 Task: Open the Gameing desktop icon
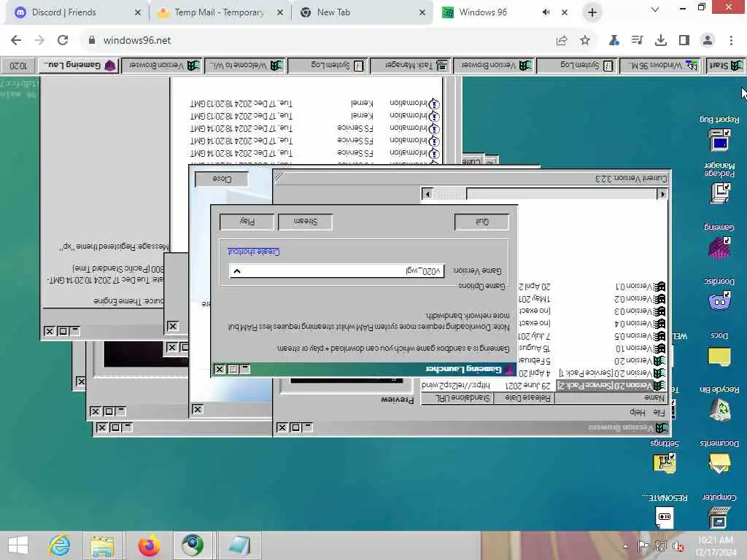(719, 248)
